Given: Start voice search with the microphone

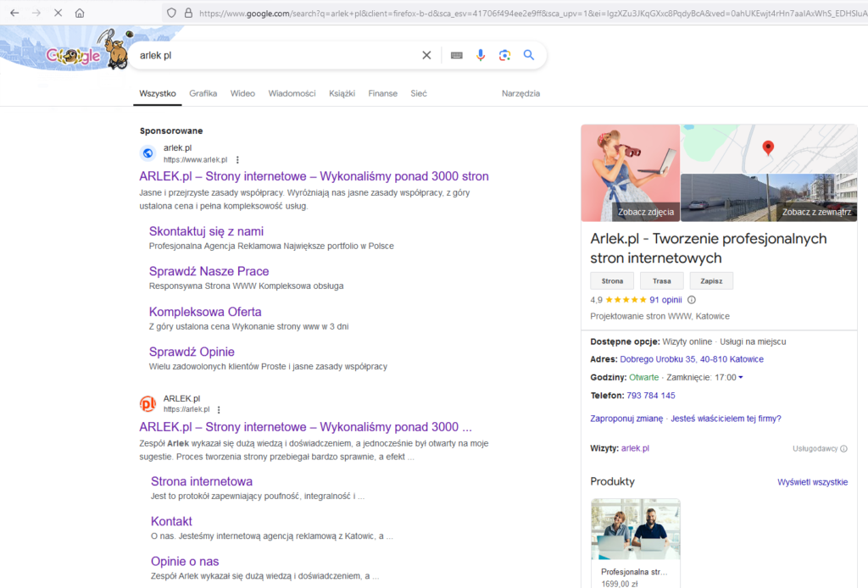Looking at the screenshot, I should click(x=481, y=55).
